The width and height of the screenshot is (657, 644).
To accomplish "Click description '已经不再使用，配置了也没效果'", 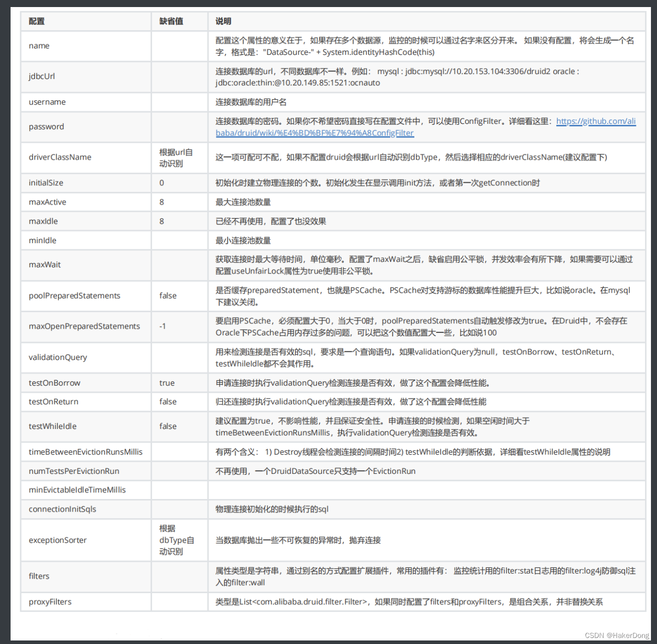I will tap(271, 221).
